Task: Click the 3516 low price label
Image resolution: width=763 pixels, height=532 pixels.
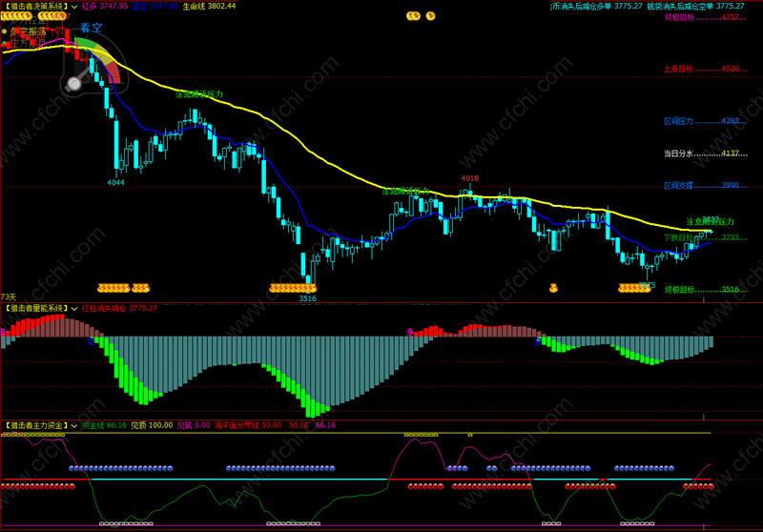Action: (x=307, y=298)
